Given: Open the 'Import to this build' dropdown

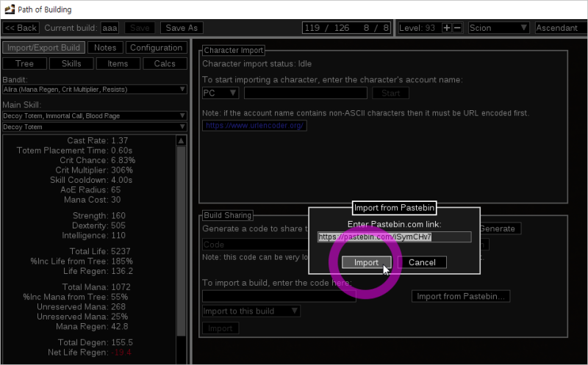Looking at the screenshot, I should click(x=251, y=311).
